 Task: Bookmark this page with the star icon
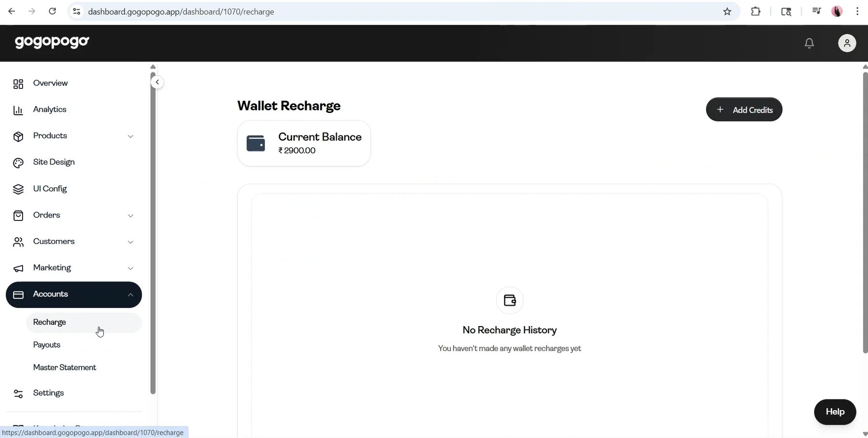[x=727, y=12]
